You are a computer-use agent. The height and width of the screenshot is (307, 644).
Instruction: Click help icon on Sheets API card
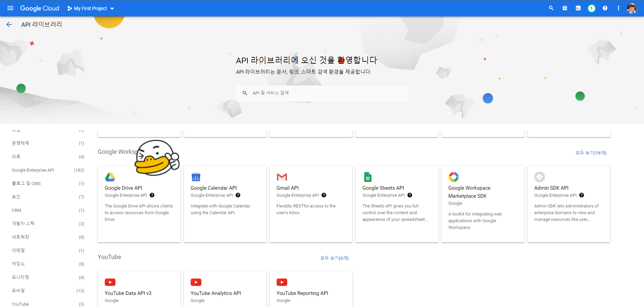coord(410,195)
